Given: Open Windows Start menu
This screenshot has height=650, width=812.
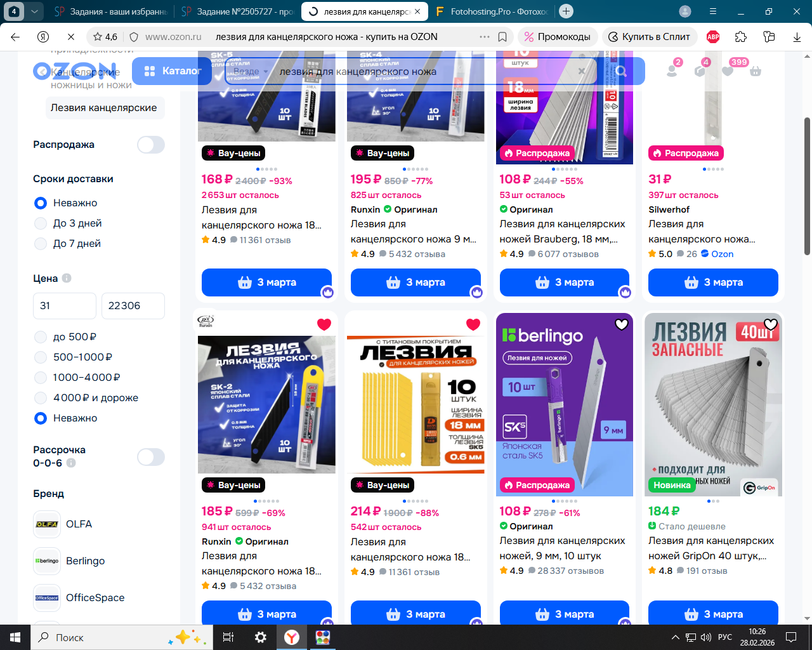Looking at the screenshot, I should 15,637.
